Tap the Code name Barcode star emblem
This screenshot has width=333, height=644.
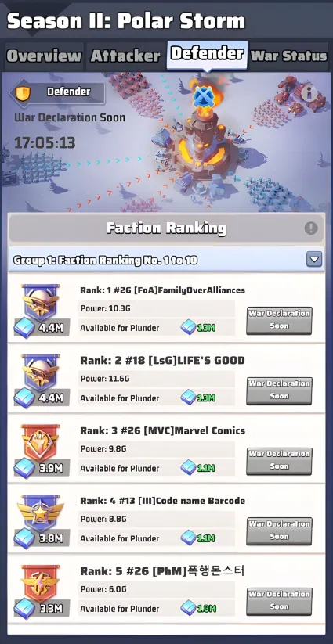click(x=41, y=513)
